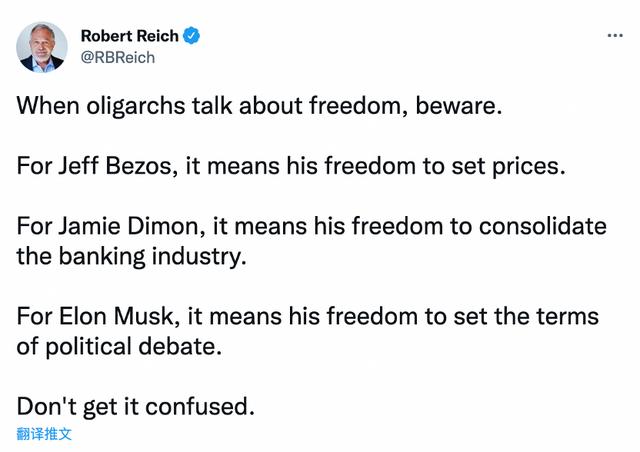This screenshot has height=452, width=640.
Task: Click the line "When oligarchs talk about freedom, beware."
Action: point(258,105)
